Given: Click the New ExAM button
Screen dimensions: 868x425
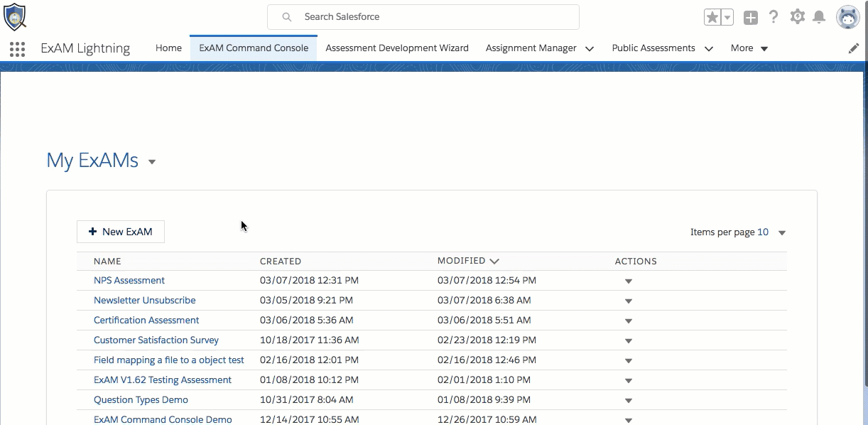Looking at the screenshot, I should [121, 232].
